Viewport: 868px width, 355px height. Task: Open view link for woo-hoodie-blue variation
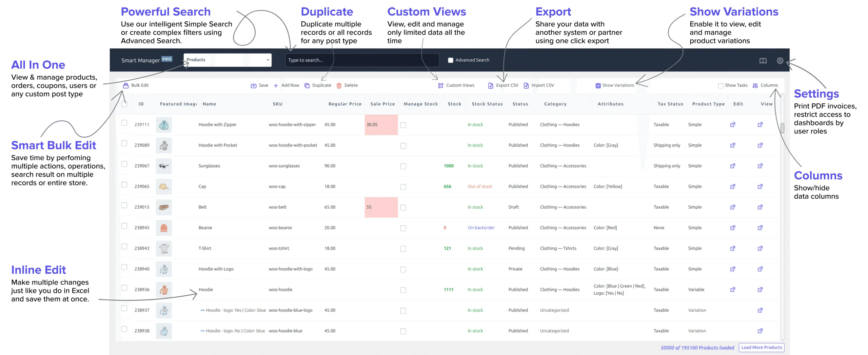[760, 331]
